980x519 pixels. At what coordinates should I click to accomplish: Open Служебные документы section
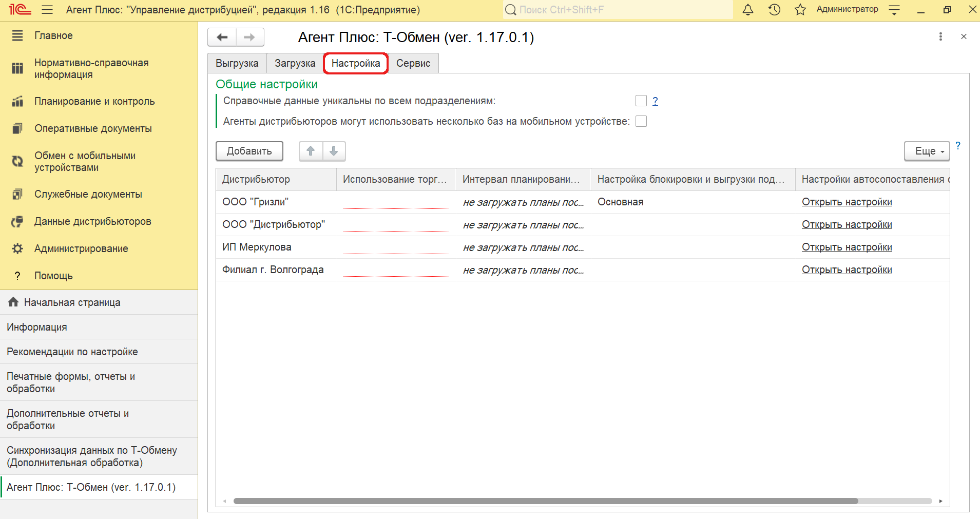pyautogui.click(x=88, y=194)
